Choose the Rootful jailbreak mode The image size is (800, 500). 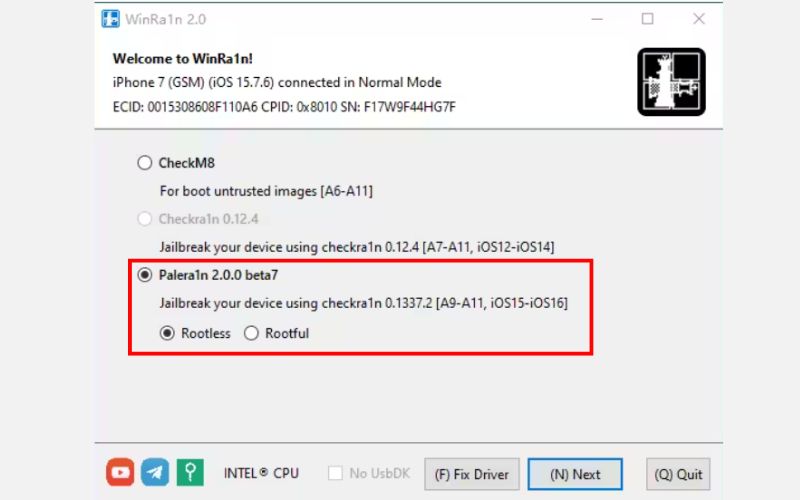point(251,333)
